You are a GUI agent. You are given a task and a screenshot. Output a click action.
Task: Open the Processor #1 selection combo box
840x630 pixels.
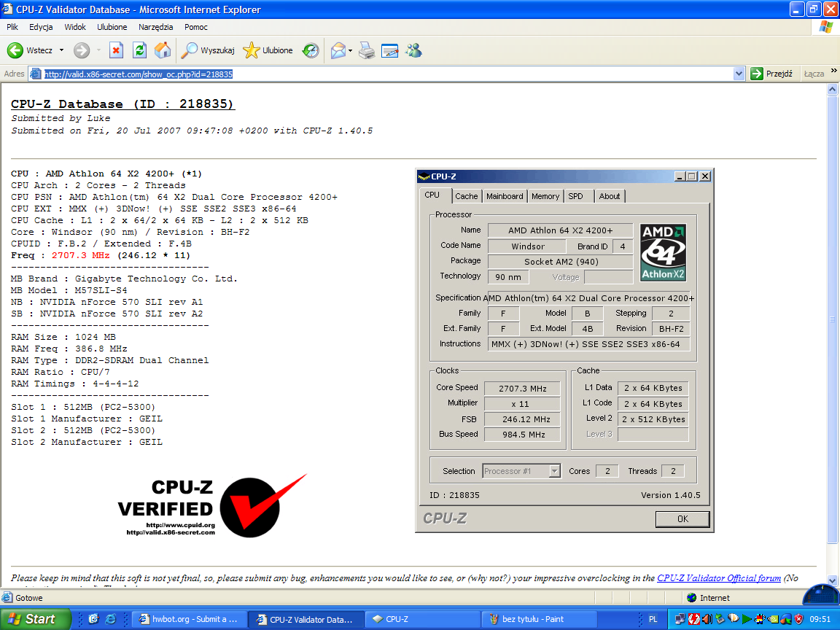pyautogui.click(x=521, y=471)
